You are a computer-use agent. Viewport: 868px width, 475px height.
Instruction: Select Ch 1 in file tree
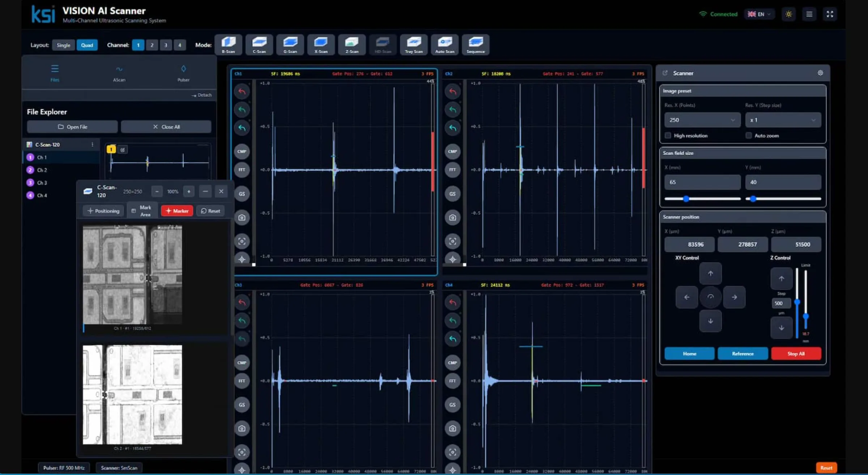tap(61, 157)
